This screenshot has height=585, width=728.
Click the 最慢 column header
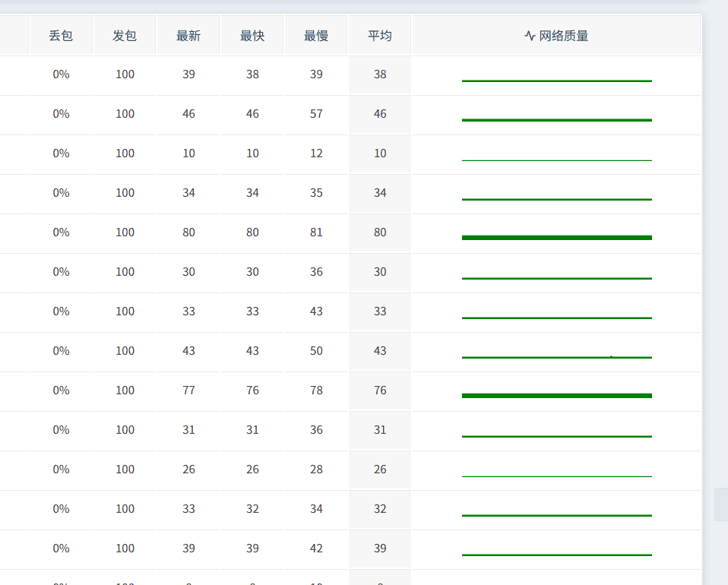click(316, 36)
